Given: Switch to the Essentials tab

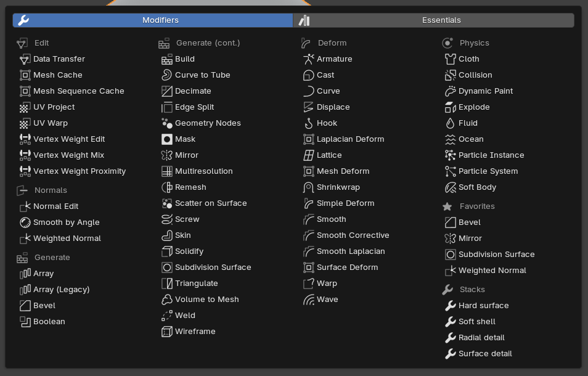Looking at the screenshot, I should click(433, 20).
